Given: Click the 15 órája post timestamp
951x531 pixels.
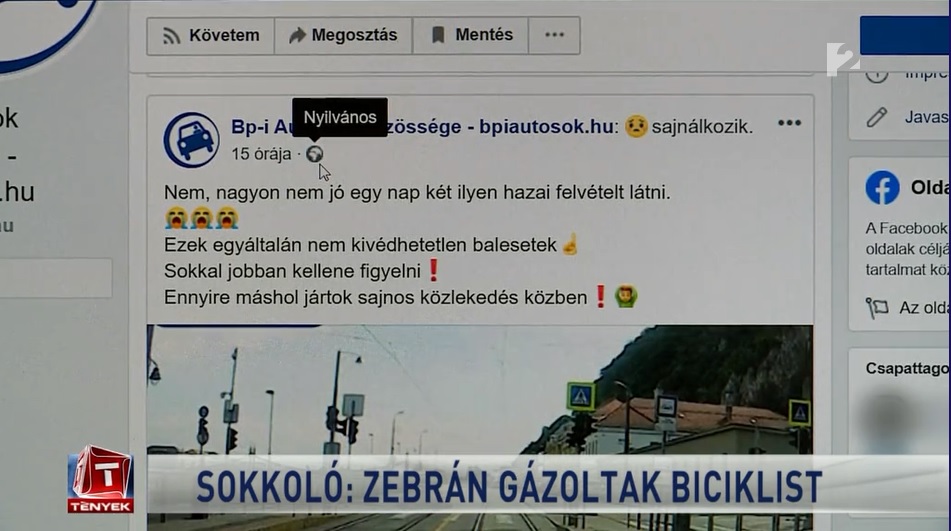Looking at the screenshot, I should 261,154.
